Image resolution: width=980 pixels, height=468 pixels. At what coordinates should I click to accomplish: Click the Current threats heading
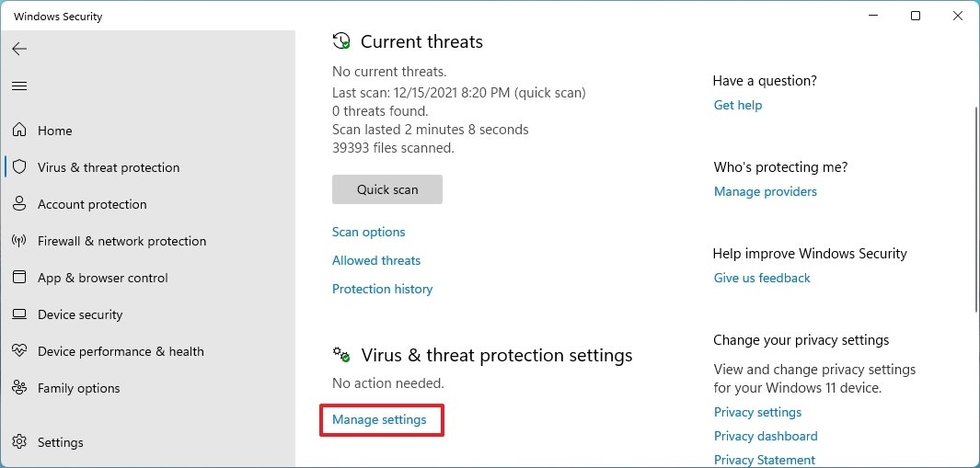[421, 42]
